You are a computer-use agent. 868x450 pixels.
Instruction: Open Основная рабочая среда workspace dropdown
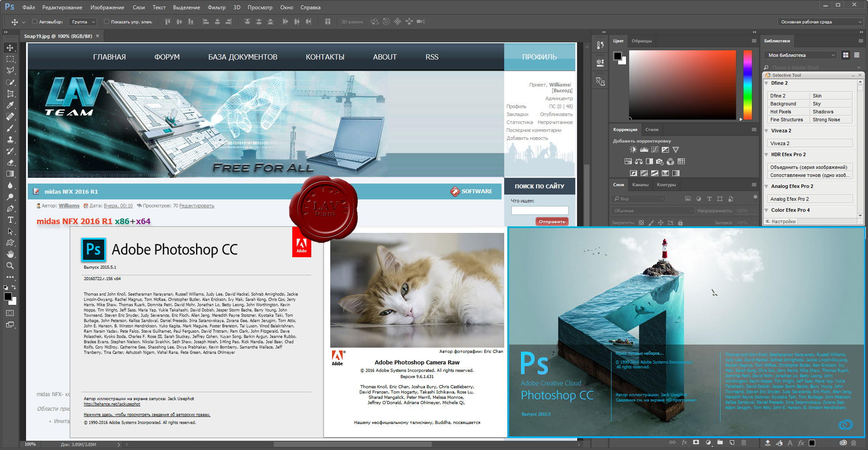[x=821, y=22]
